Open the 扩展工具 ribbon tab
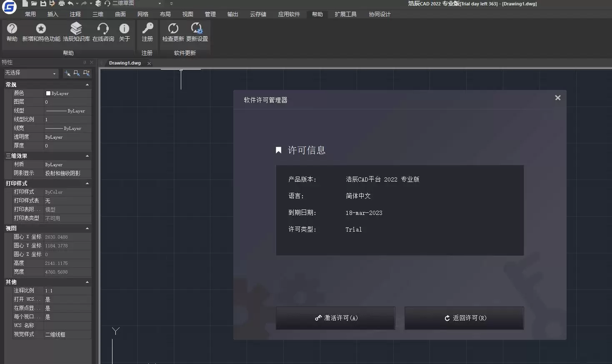Screen dimensions: 612x364 [x=345, y=14]
